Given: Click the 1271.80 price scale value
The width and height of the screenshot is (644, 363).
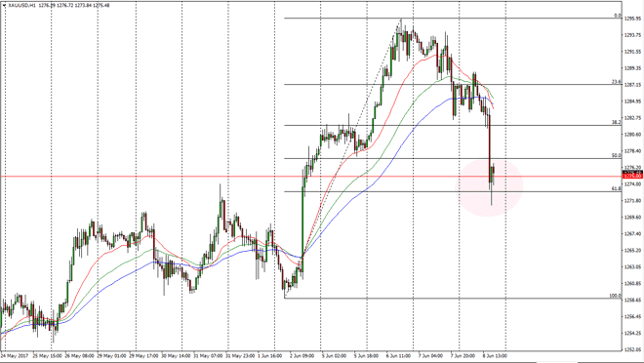Looking at the screenshot, I should (633, 200).
